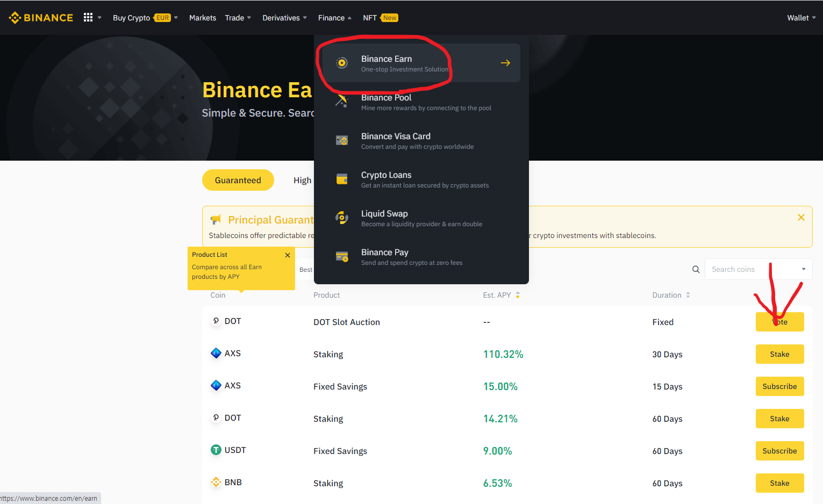Screen dimensions: 823x504
Task: Click the Binance Pool pickaxe icon
Action: pyautogui.click(x=342, y=102)
